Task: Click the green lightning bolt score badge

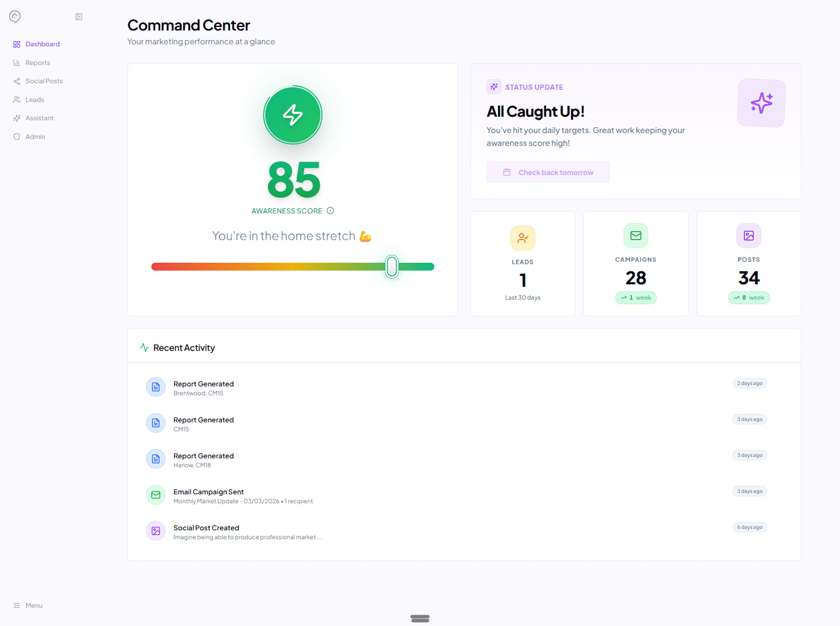Action: coord(292,115)
